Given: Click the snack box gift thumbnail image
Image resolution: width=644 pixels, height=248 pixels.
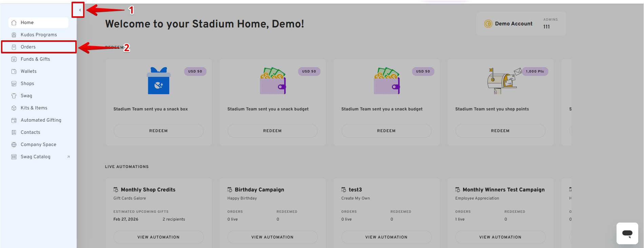Looking at the screenshot, I should [x=158, y=81].
